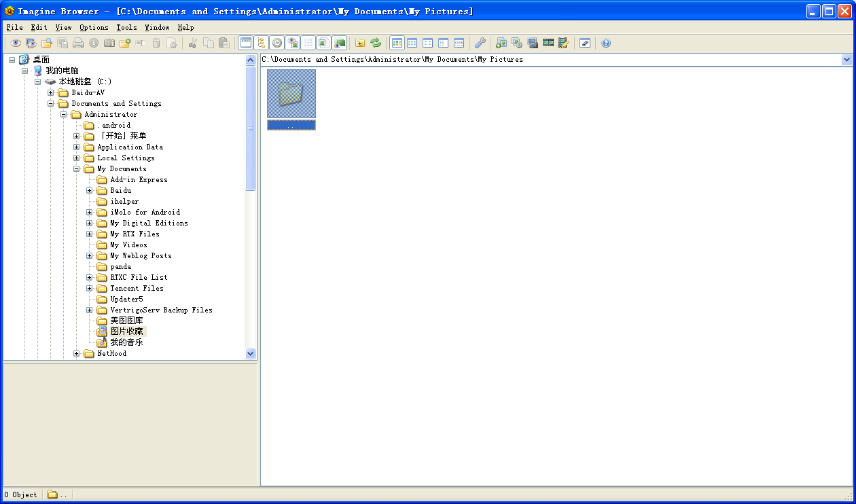Open the Tools menu

tap(126, 28)
